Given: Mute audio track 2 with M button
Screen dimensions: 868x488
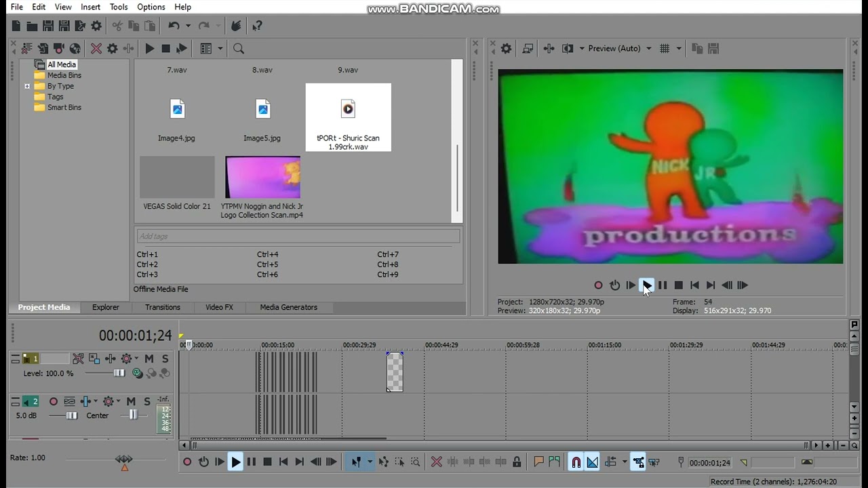Looking at the screenshot, I should tap(131, 401).
